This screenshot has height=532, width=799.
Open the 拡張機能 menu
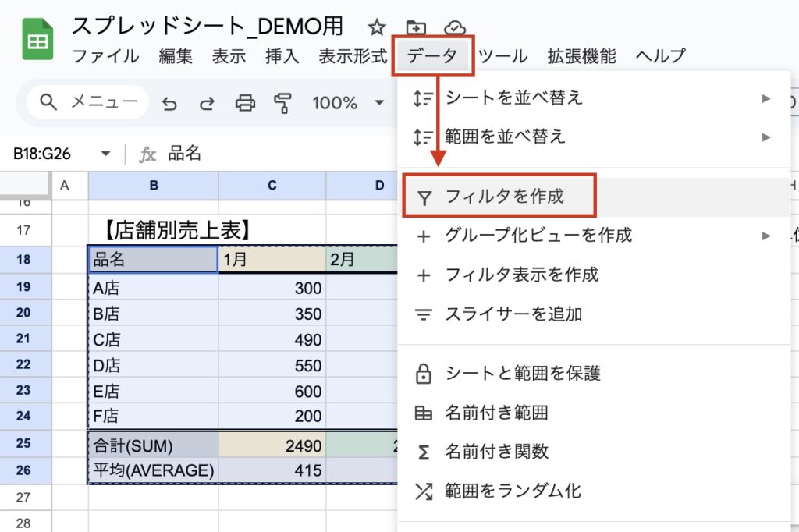[x=581, y=56]
